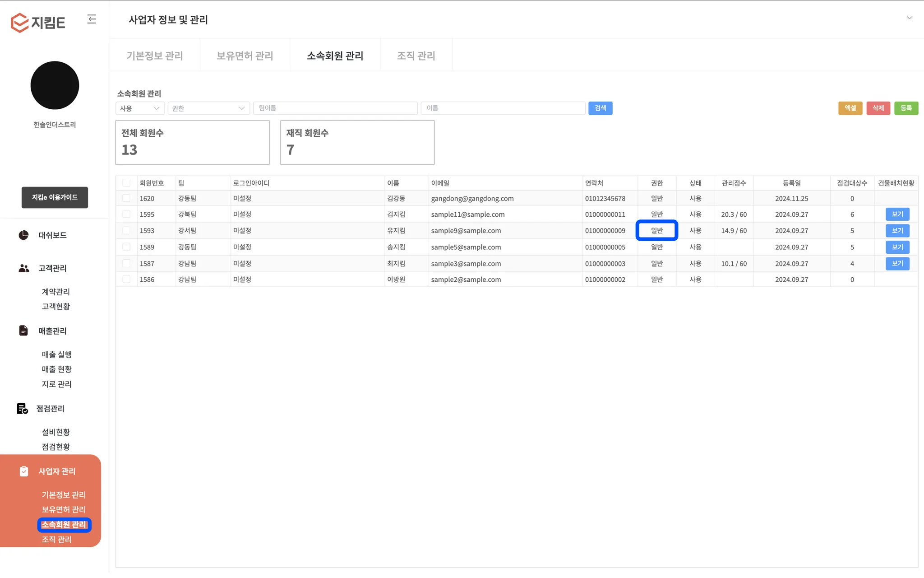Focus the 팀이름 search input field

(x=335, y=108)
